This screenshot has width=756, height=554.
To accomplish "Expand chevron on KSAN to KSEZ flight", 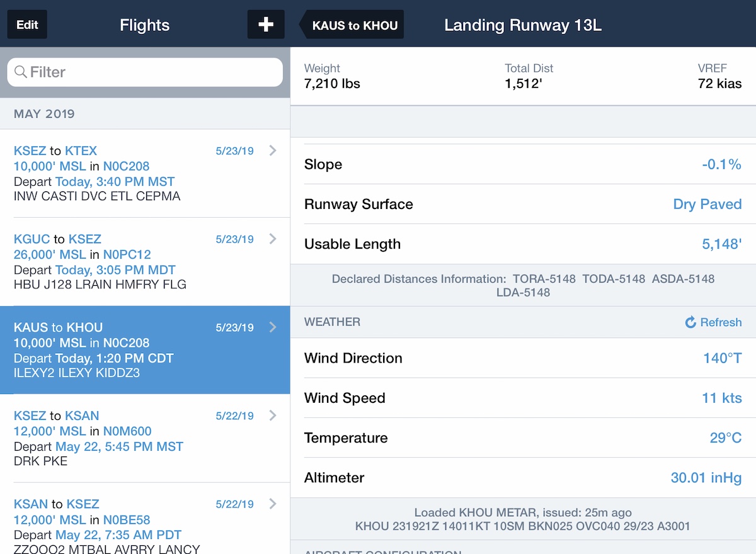I will click(273, 504).
